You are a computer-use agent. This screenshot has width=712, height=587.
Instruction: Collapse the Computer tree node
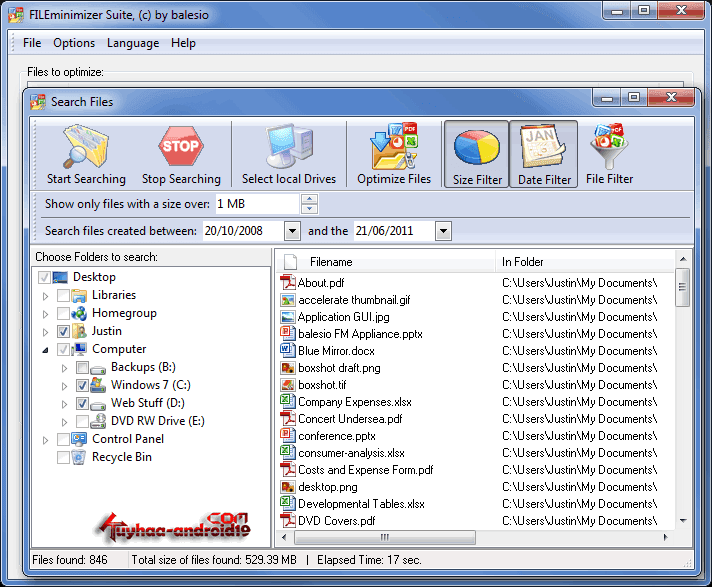45,350
